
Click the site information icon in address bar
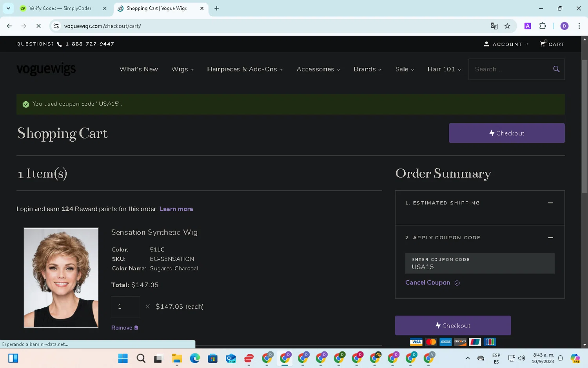click(x=56, y=26)
